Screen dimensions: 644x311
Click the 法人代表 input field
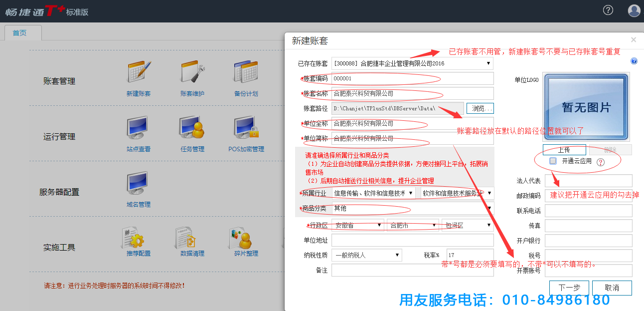click(589, 181)
